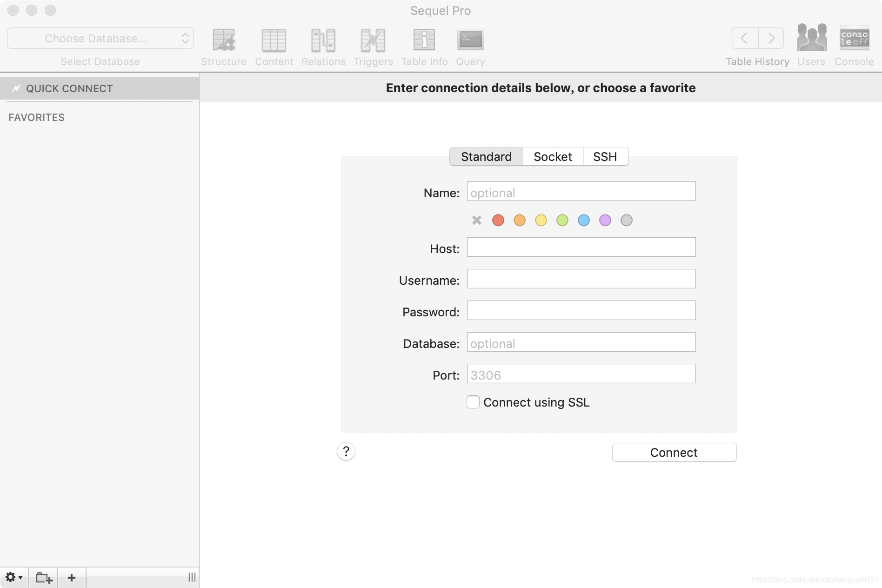Screen dimensions: 882x588
Task: Focus the Username input field
Action: (581, 279)
